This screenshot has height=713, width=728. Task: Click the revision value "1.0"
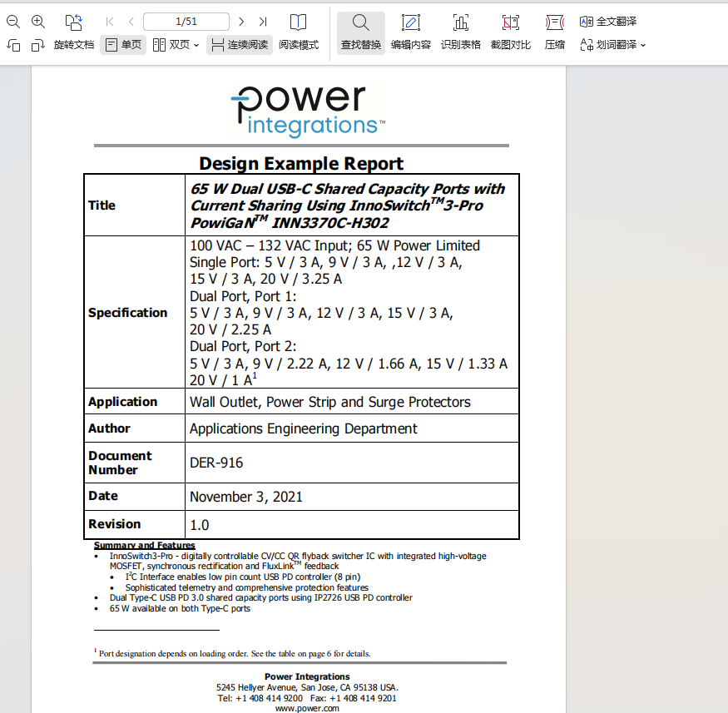click(x=199, y=525)
